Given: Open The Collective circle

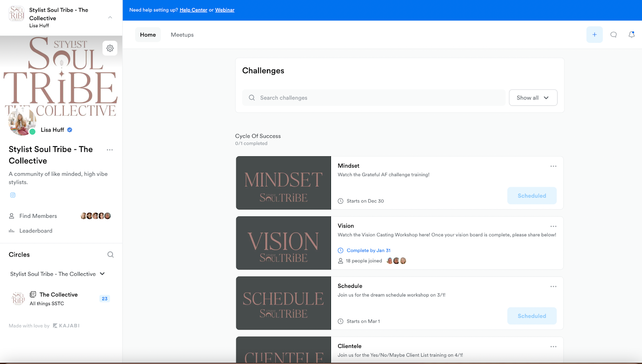Looking at the screenshot, I should point(59,295).
